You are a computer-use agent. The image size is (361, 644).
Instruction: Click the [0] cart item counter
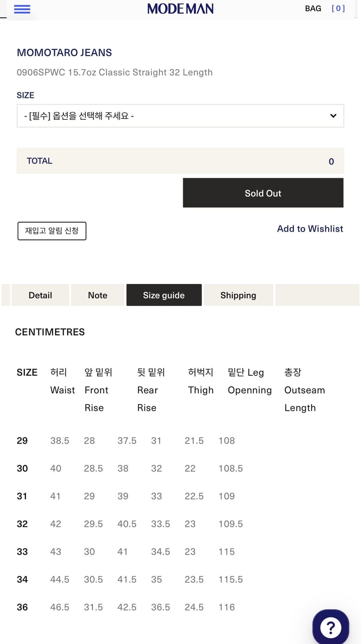pyautogui.click(x=338, y=8)
